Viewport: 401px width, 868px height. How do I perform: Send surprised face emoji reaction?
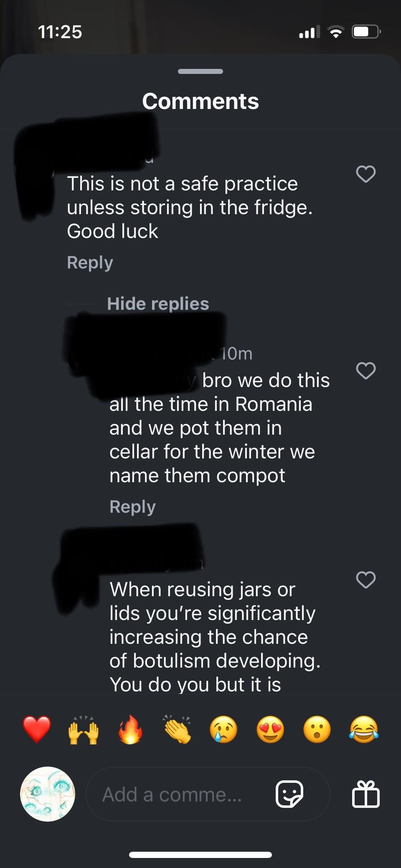coord(317,730)
